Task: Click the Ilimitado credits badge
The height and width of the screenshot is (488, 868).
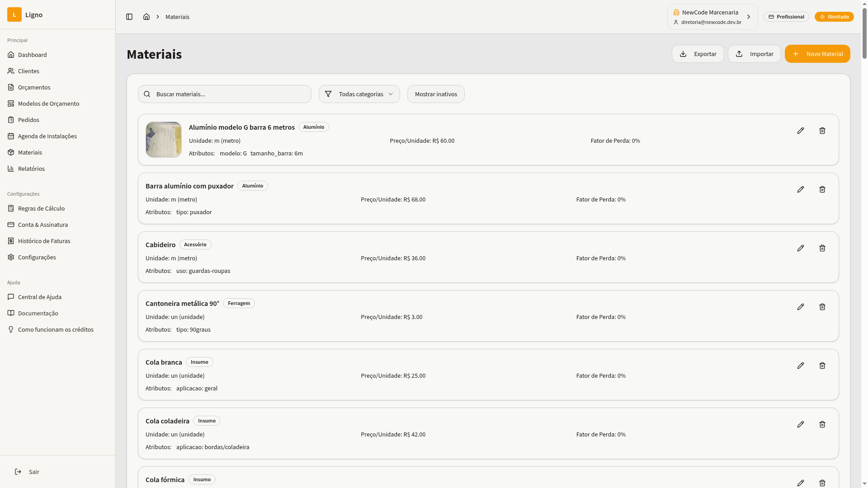Action: 834,17
